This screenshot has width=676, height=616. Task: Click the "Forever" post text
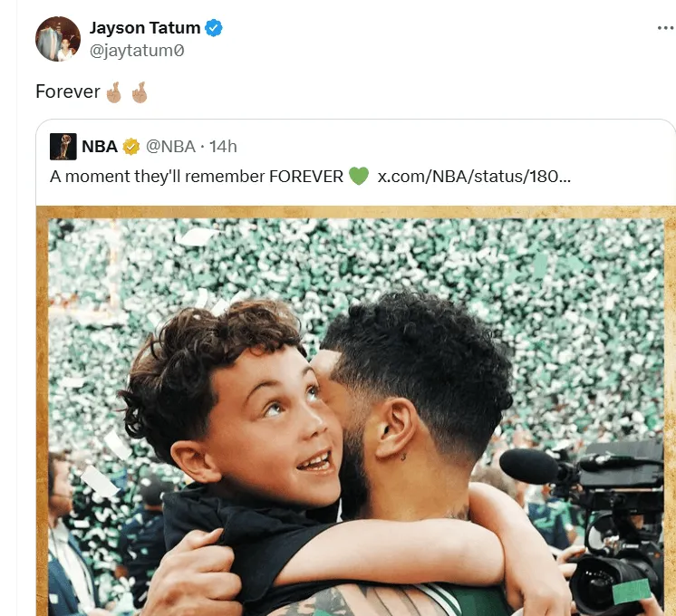tap(68, 92)
